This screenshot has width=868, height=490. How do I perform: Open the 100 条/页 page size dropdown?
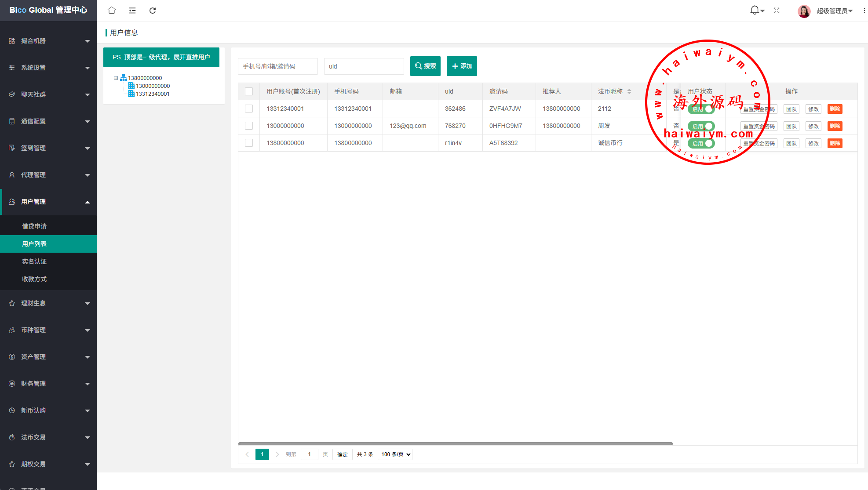click(395, 454)
